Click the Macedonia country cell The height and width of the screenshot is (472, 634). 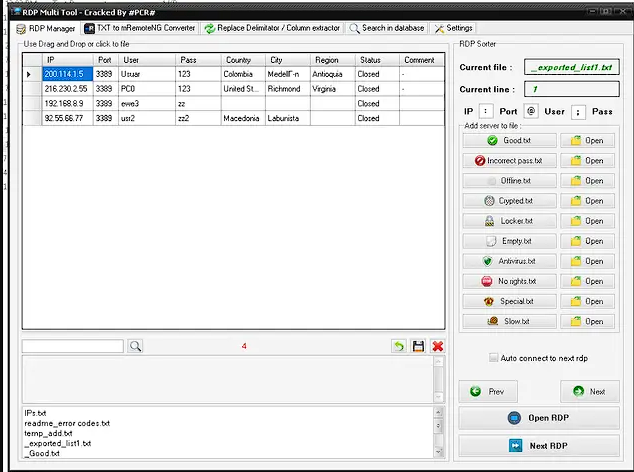point(243,118)
